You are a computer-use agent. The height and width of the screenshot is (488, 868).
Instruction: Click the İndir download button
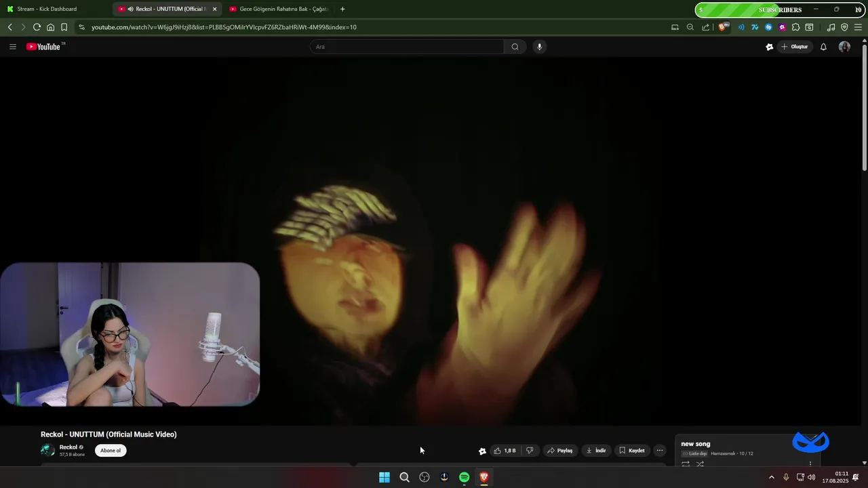point(596,451)
